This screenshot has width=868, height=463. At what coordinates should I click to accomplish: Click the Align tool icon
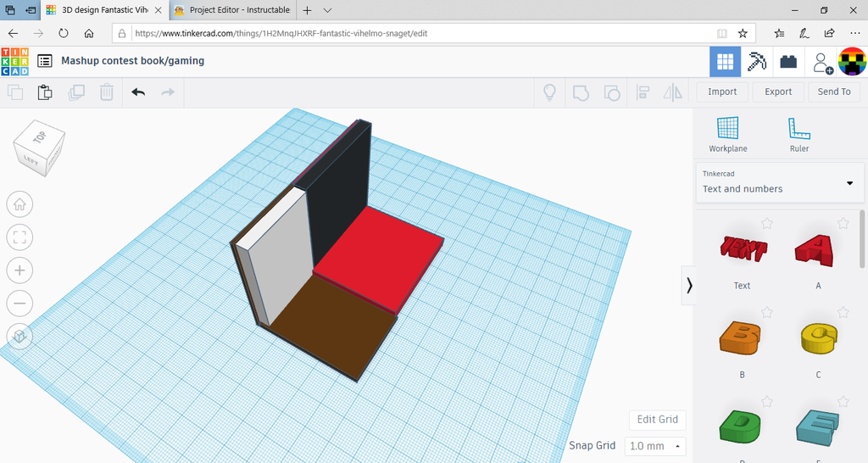coord(643,92)
